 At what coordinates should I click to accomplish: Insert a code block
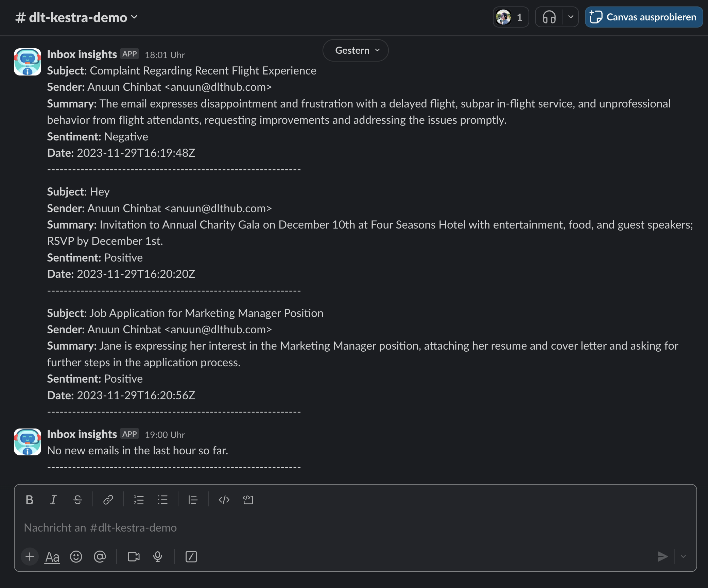click(x=248, y=500)
